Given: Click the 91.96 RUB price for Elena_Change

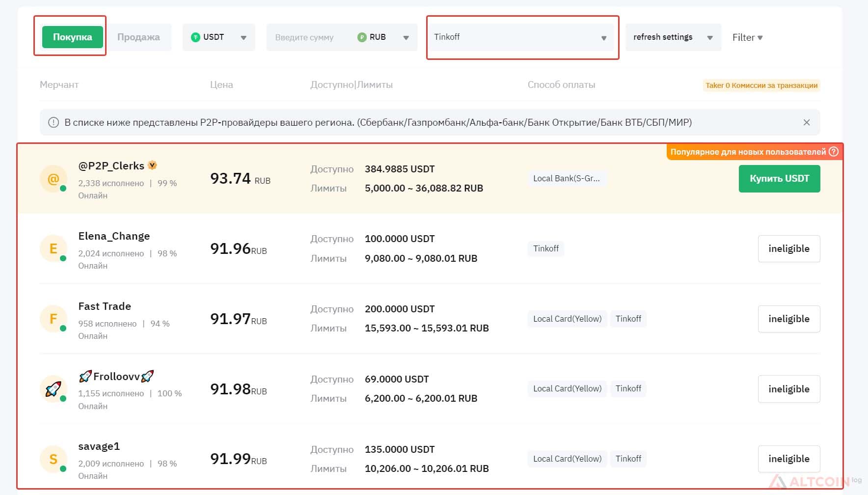Looking at the screenshot, I should (x=239, y=249).
